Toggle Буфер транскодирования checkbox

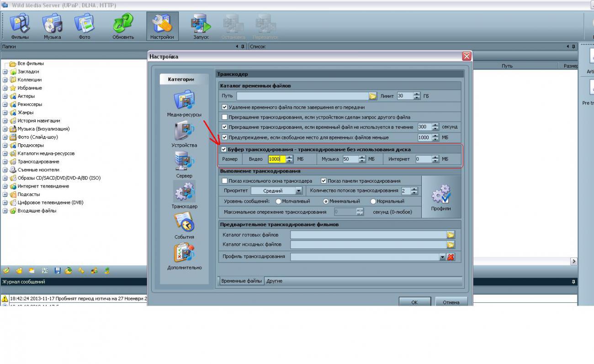click(x=224, y=149)
